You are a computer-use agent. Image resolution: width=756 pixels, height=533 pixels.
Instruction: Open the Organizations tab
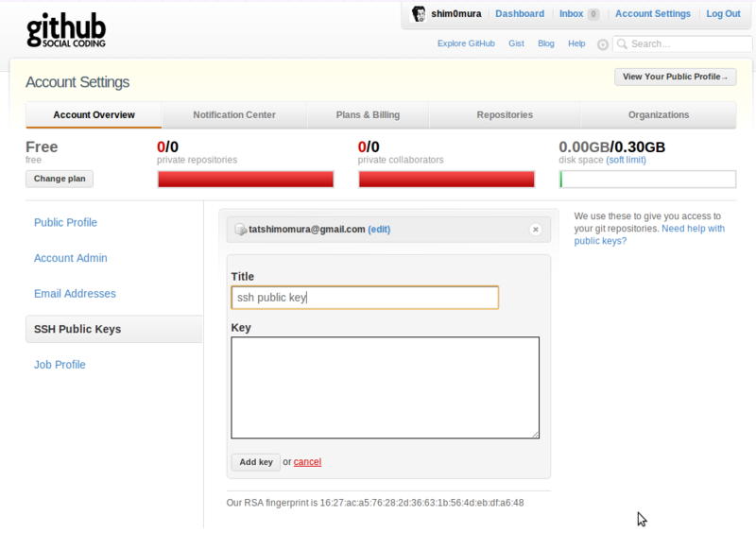pyautogui.click(x=658, y=114)
